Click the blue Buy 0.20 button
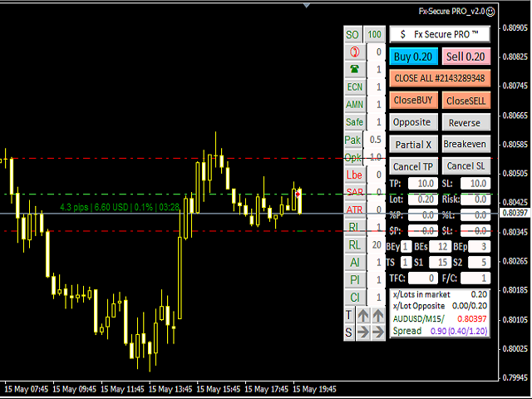The image size is (532, 399). pyautogui.click(x=414, y=57)
